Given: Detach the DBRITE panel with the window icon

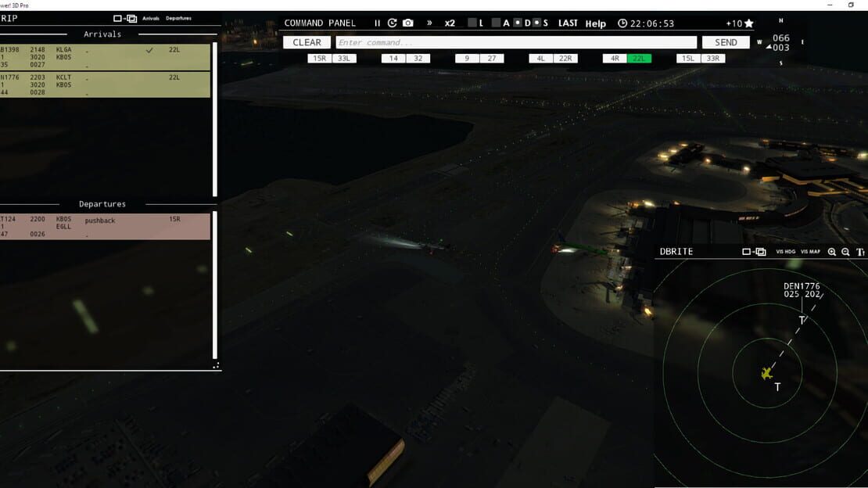Looking at the screenshot, I should 754,252.
